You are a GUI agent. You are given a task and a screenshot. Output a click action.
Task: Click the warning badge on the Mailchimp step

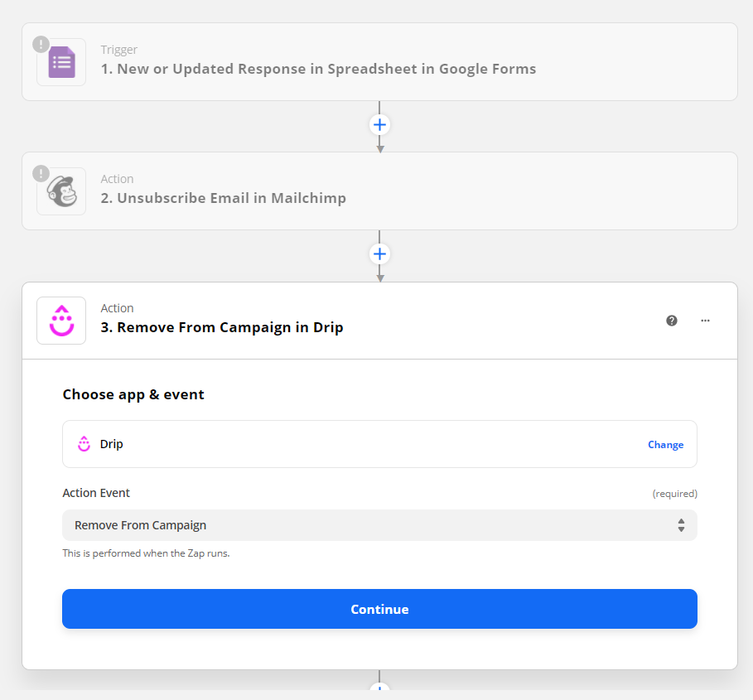pyautogui.click(x=41, y=174)
